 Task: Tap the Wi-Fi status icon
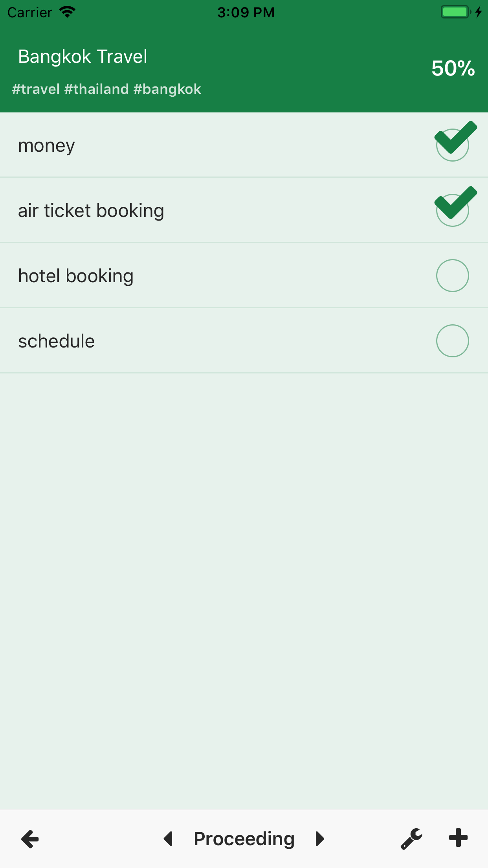tap(68, 12)
